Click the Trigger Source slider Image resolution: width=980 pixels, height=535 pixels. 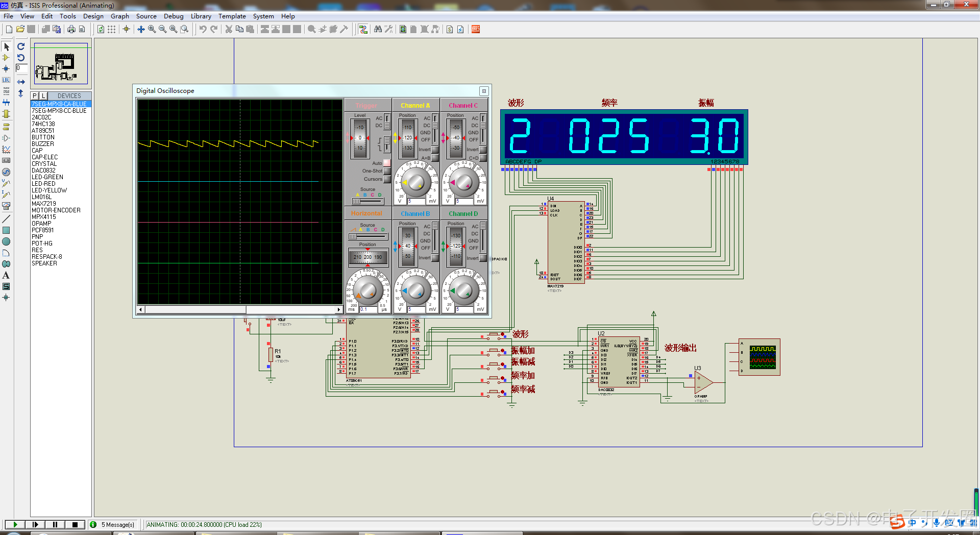coord(367,201)
